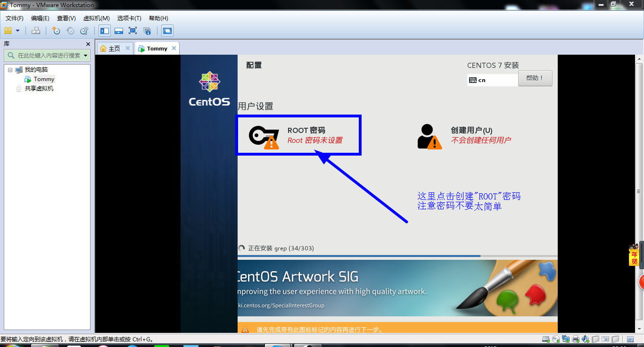
Task: Click the 'CENTOS 7 安装' title text
Action: click(493, 66)
